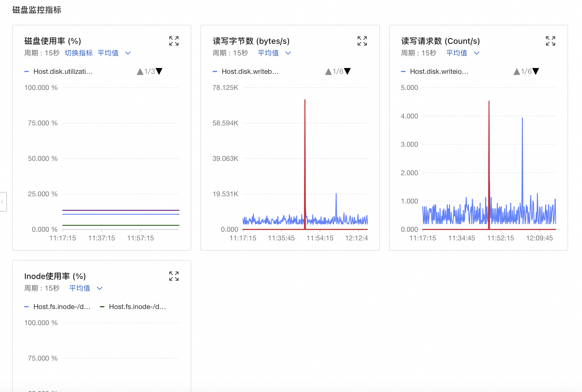Toggle Host.disk.writeb... series visibility
This screenshot has width=582, height=392.
[250, 71]
